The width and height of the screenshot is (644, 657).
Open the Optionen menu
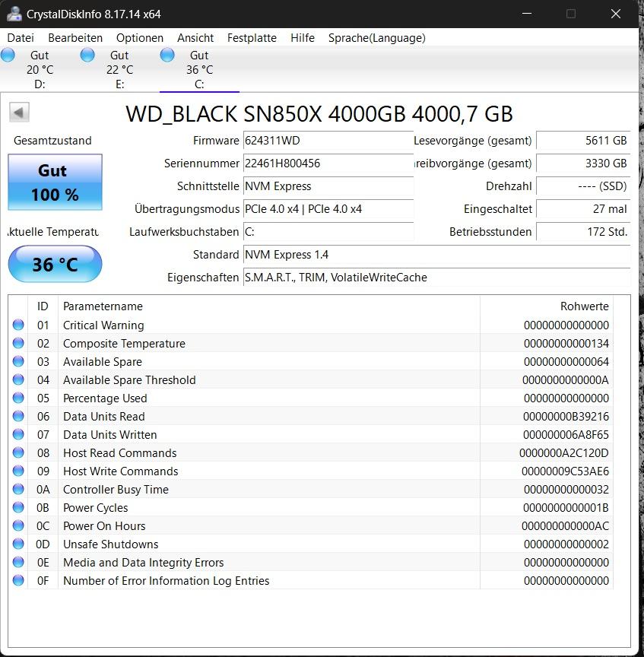coord(140,38)
